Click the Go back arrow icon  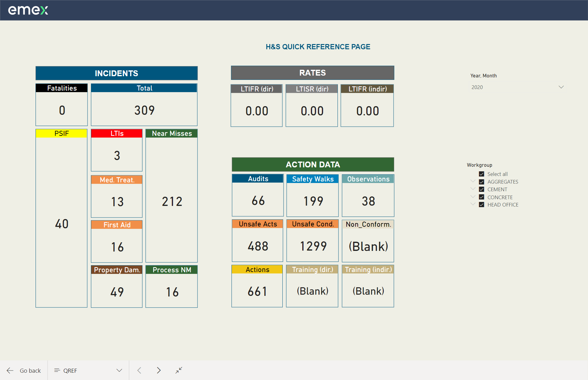pyautogui.click(x=10, y=371)
